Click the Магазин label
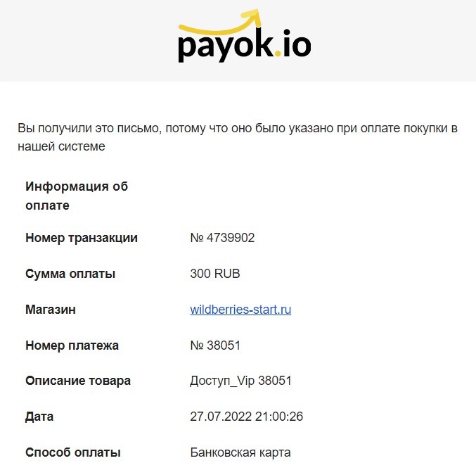Viewport: 476px width, 463px height. tap(51, 310)
